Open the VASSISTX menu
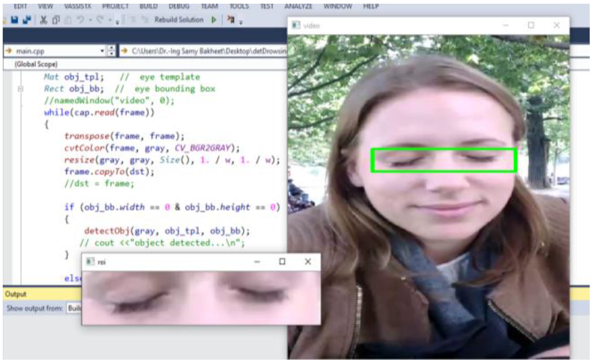Screen dimensions: 594x364 tap(78, 6)
